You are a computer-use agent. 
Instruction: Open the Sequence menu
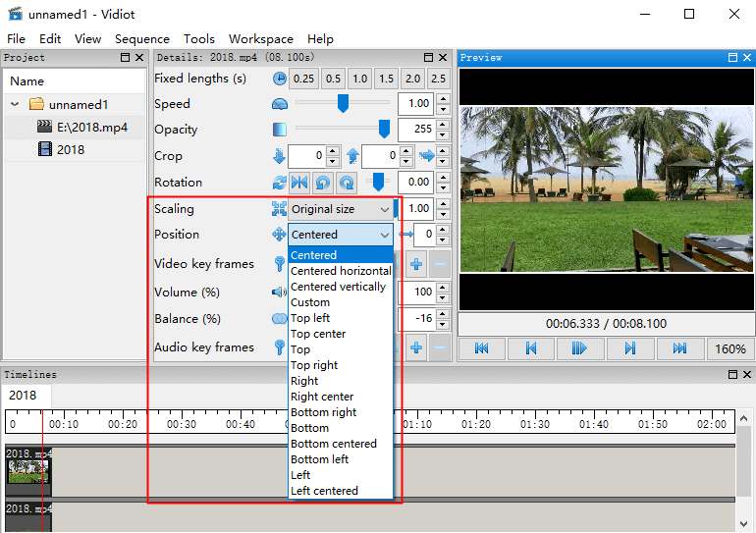coord(142,39)
